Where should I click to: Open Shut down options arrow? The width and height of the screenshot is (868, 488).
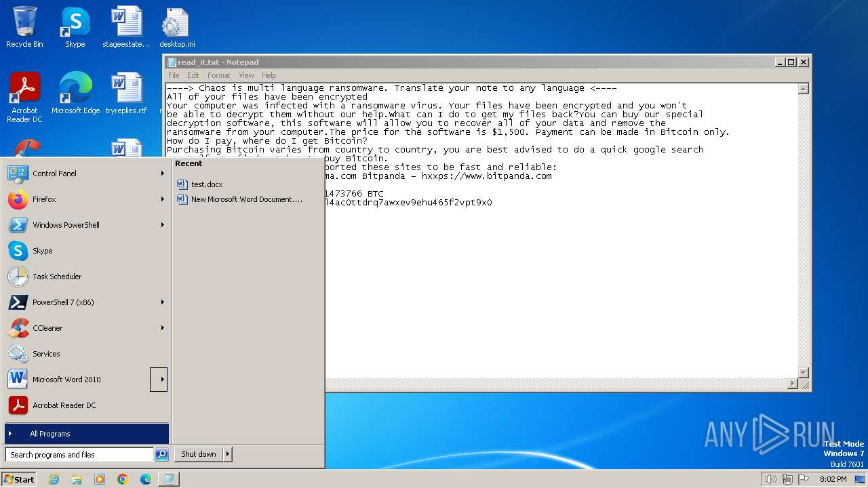227,454
